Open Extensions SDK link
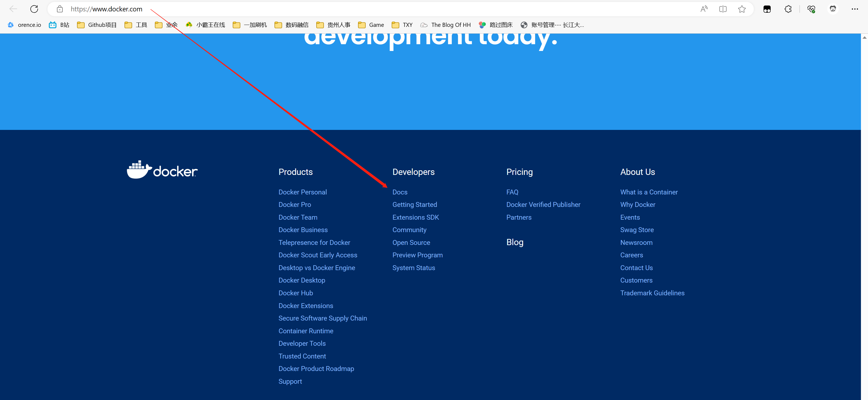This screenshot has width=868, height=400. (x=416, y=217)
